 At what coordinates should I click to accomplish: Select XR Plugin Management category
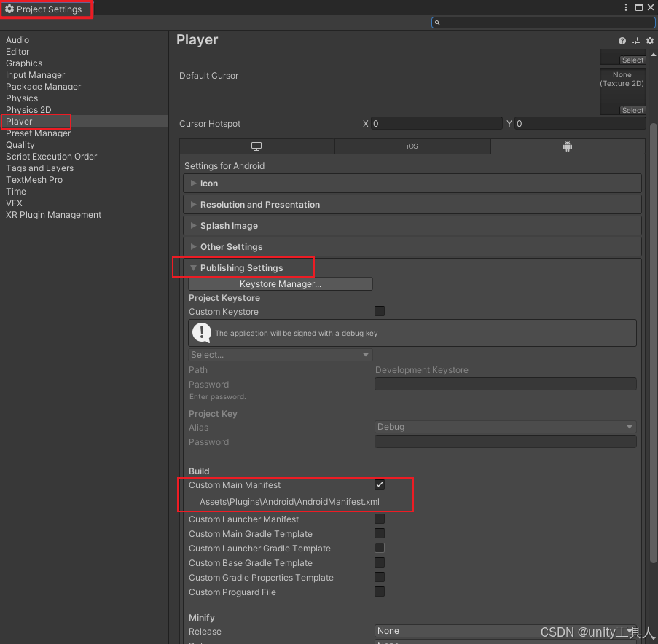(x=53, y=215)
